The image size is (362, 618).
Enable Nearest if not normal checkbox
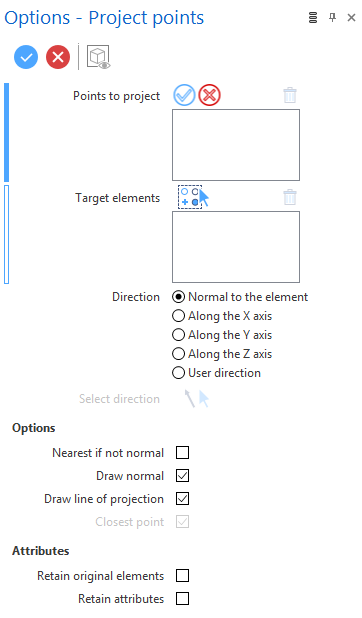182,452
